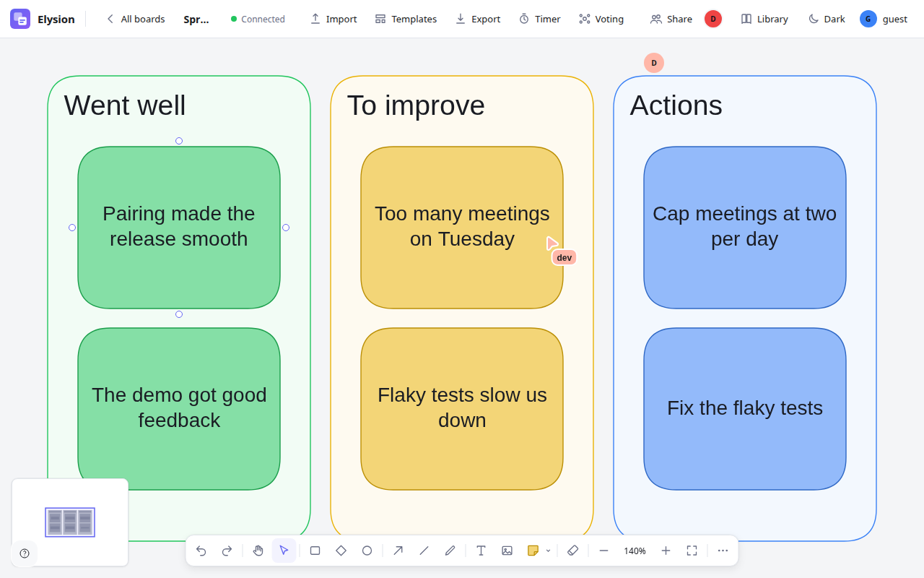Open the Templates menu
Image resolution: width=924 pixels, height=578 pixels.
(x=406, y=19)
